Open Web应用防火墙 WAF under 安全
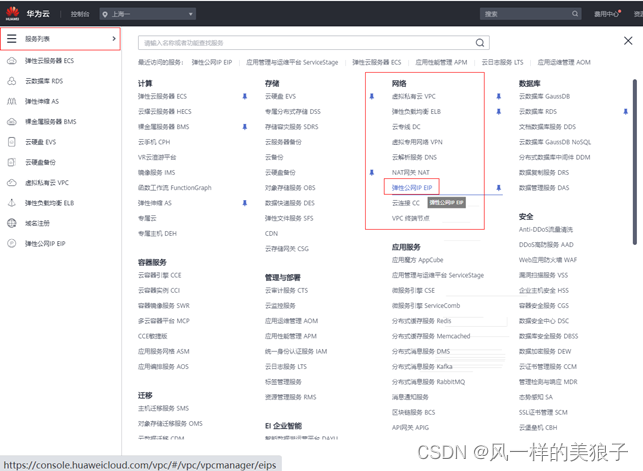The image size is (643, 471). [548, 260]
